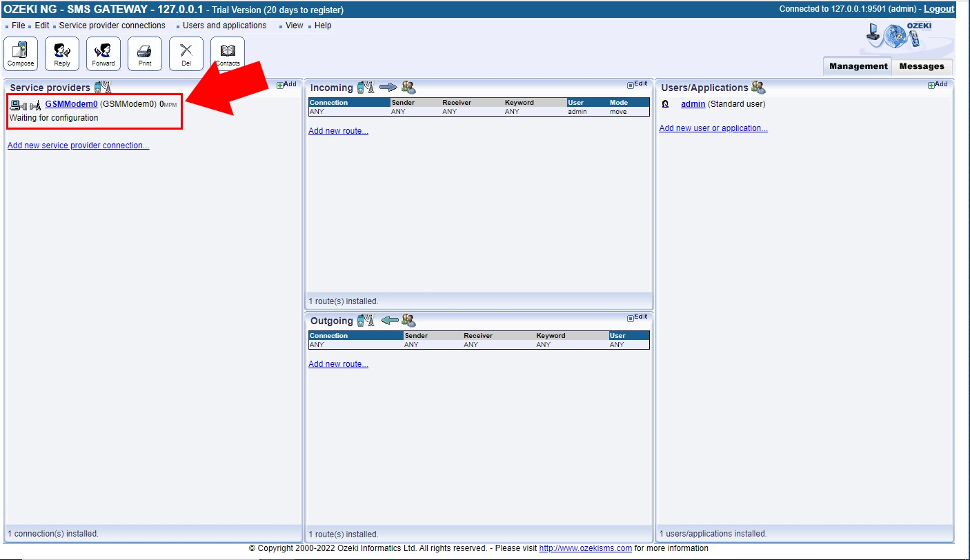Click the Incoming panel phone-antenna icon
The width and height of the screenshot is (970, 560).
[x=366, y=87]
